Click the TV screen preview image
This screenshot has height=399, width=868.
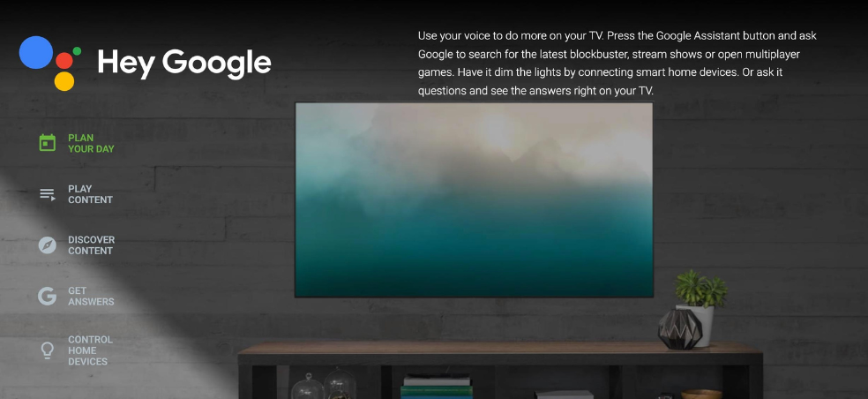point(474,199)
